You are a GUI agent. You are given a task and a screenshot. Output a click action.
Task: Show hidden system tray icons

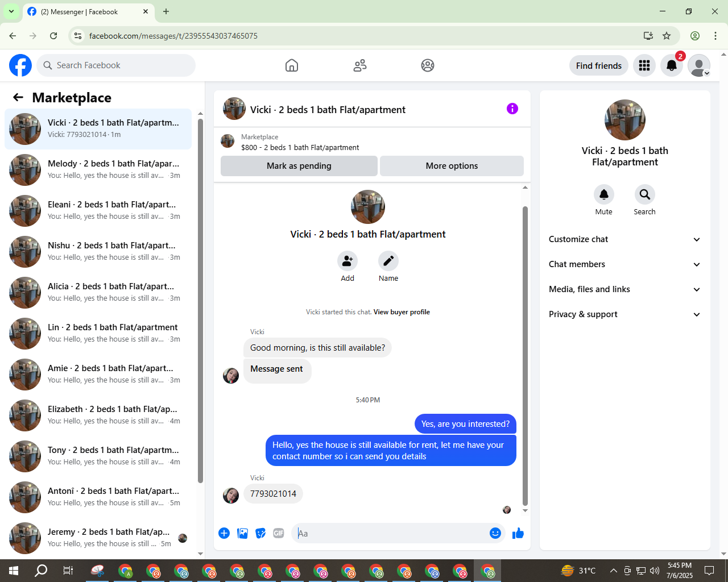coord(613,571)
